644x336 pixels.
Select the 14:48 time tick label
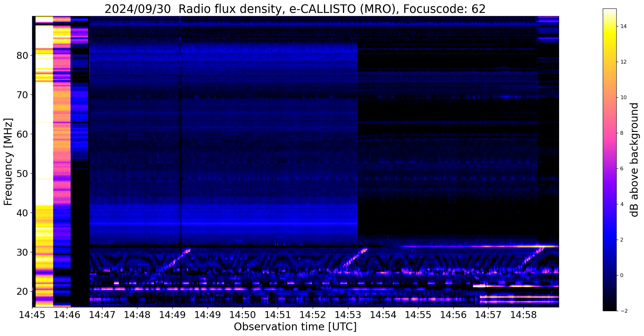pos(137,314)
